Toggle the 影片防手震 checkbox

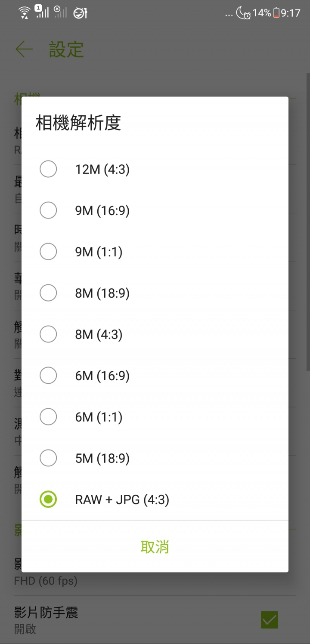click(270, 620)
